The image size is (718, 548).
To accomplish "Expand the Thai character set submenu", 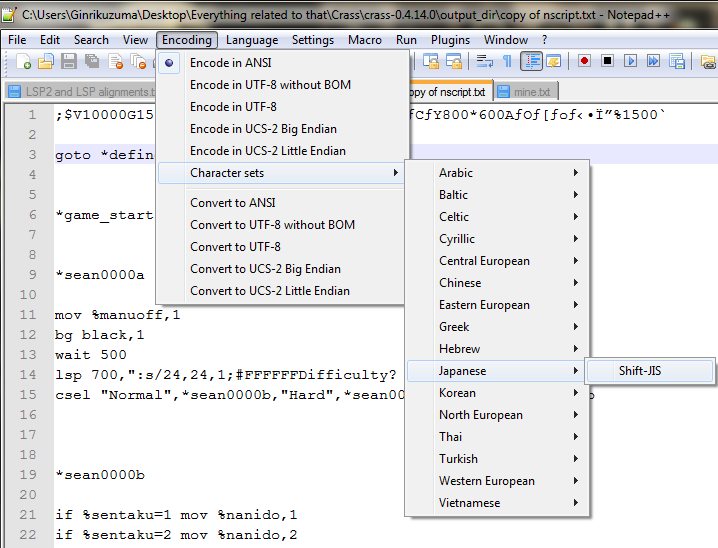I will click(x=497, y=437).
